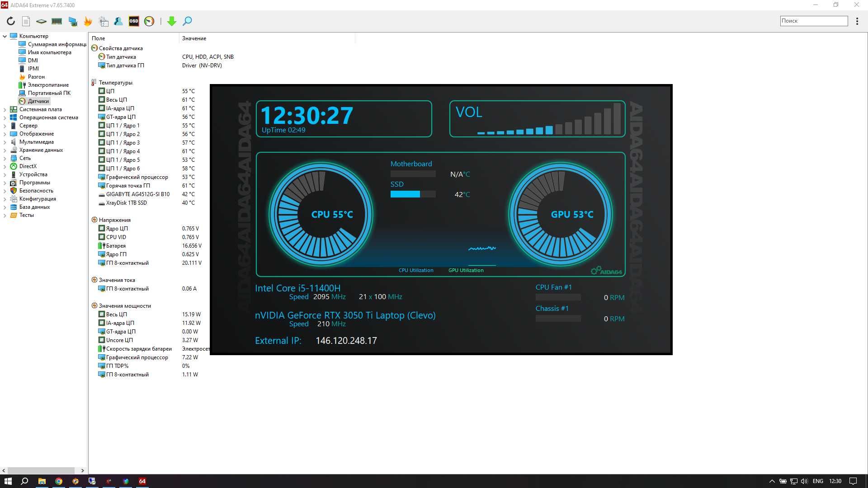Click the Поле column header

pyautogui.click(x=134, y=38)
